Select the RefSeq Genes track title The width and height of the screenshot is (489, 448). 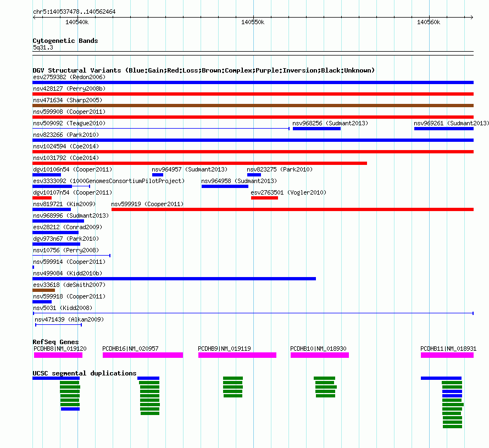pos(55,342)
